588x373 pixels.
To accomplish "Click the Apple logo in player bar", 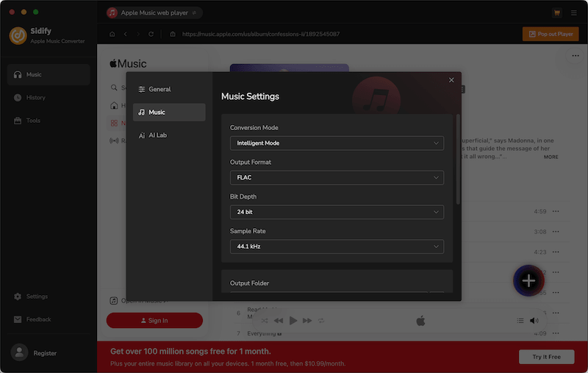I will pyautogui.click(x=420, y=321).
